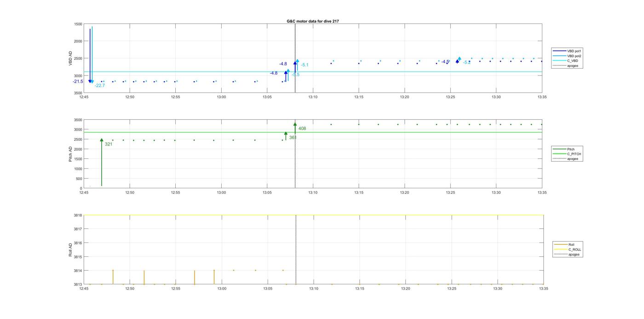The image size is (644, 319).
Task: Click the 'VBD AD' y-axis label
Action: [71, 58]
